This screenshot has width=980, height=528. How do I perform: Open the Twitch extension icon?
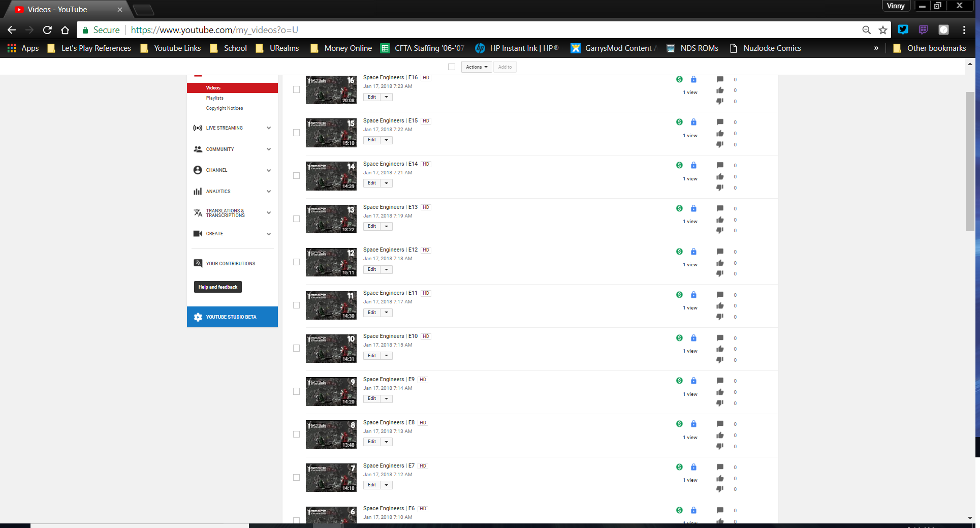click(x=923, y=29)
